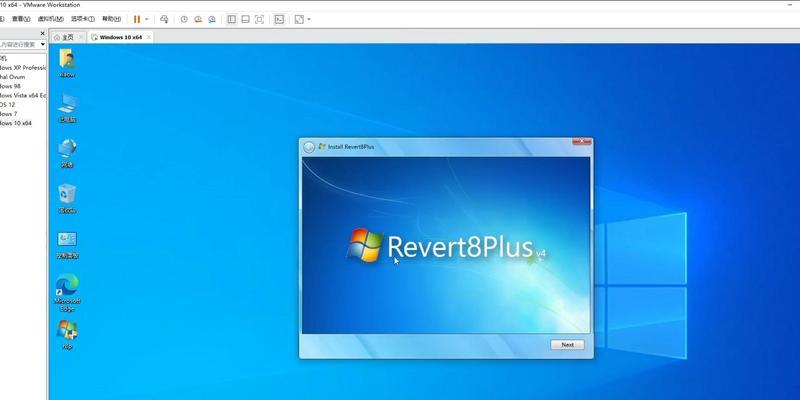Click the VMware pause virtual machine icon
800x400 pixels.
point(137,19)
